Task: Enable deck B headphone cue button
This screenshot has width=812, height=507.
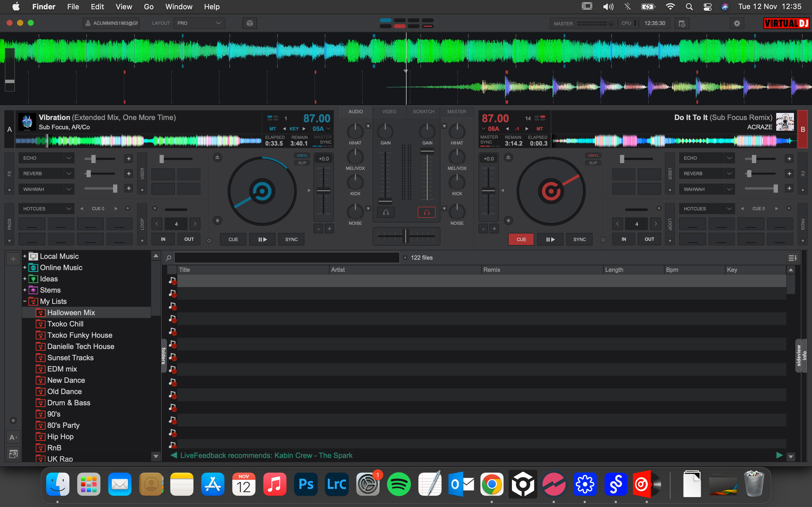Action: click(427, 212)
